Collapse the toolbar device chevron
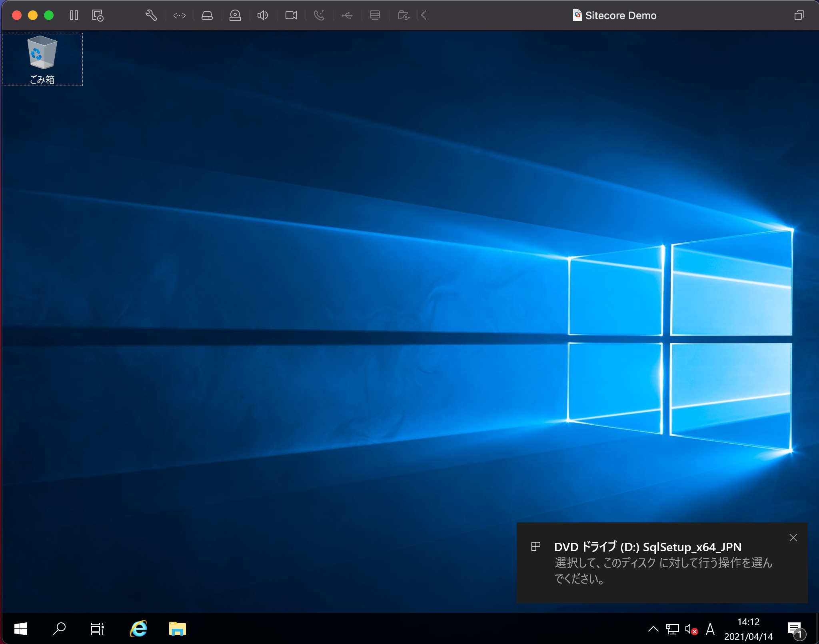The width and height of the screenshot is (819, 644). click(424, 16)
